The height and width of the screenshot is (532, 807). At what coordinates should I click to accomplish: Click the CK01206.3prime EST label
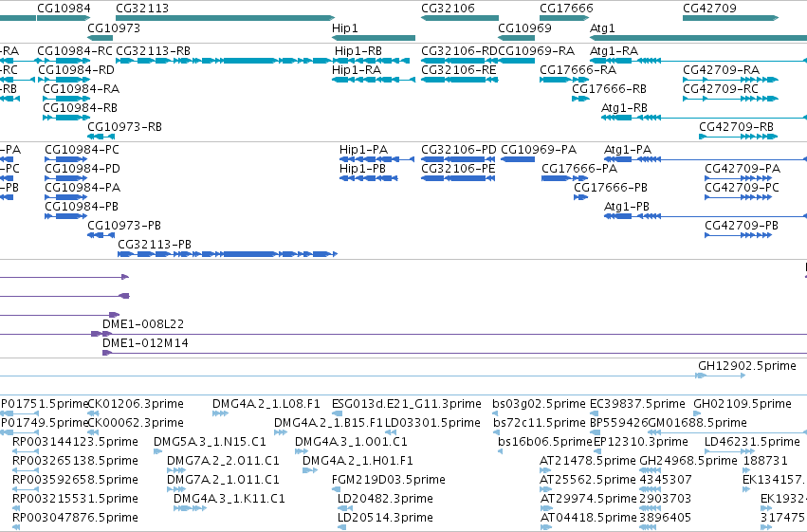coord(136,404)
